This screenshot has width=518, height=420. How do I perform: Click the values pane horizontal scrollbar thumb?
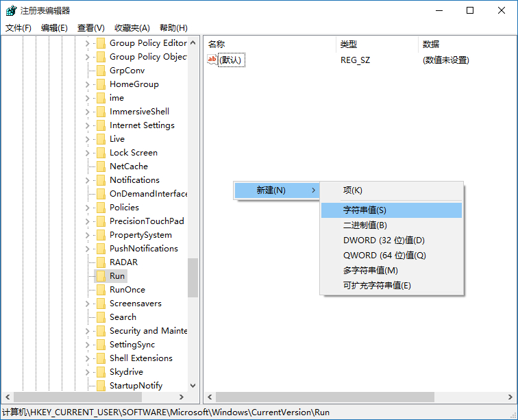325,397
